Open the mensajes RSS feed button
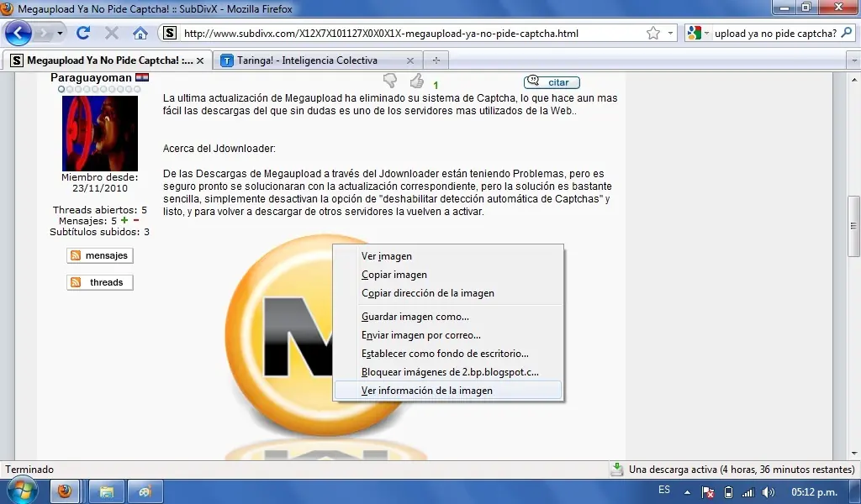Image resolution: width=861 pixels, height=504 pixels. 100,255
